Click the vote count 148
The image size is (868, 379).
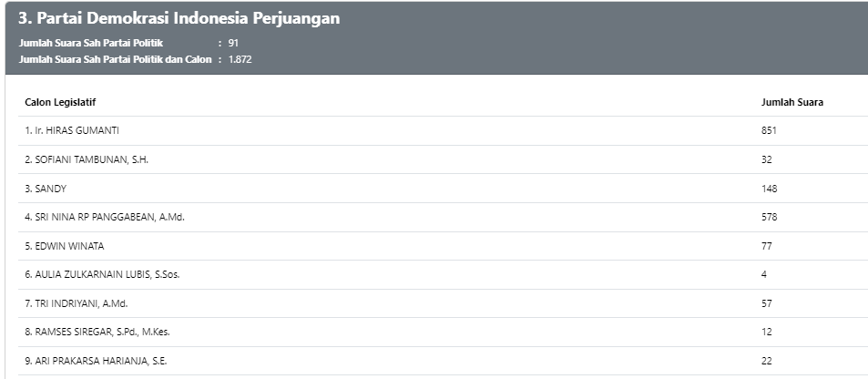(x=769, y=189)
